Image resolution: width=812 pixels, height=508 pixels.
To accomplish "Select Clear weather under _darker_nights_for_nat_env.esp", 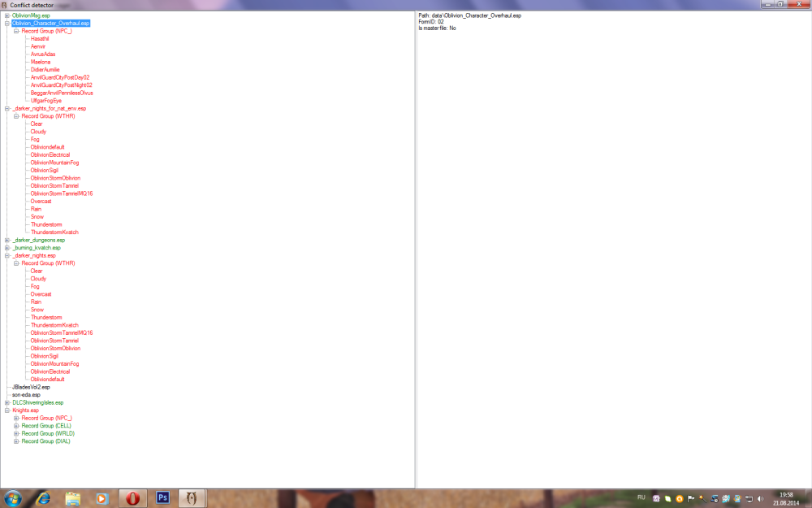I will tap(37, 124).
